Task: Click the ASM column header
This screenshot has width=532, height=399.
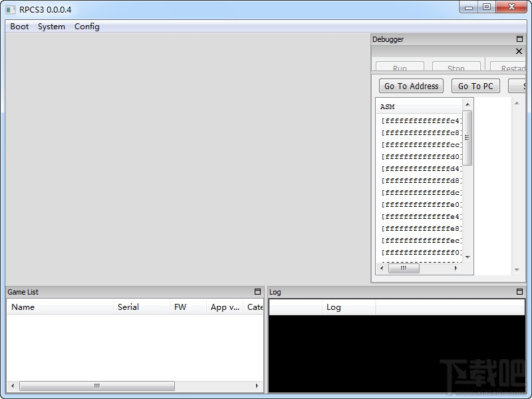Action: 419,106
